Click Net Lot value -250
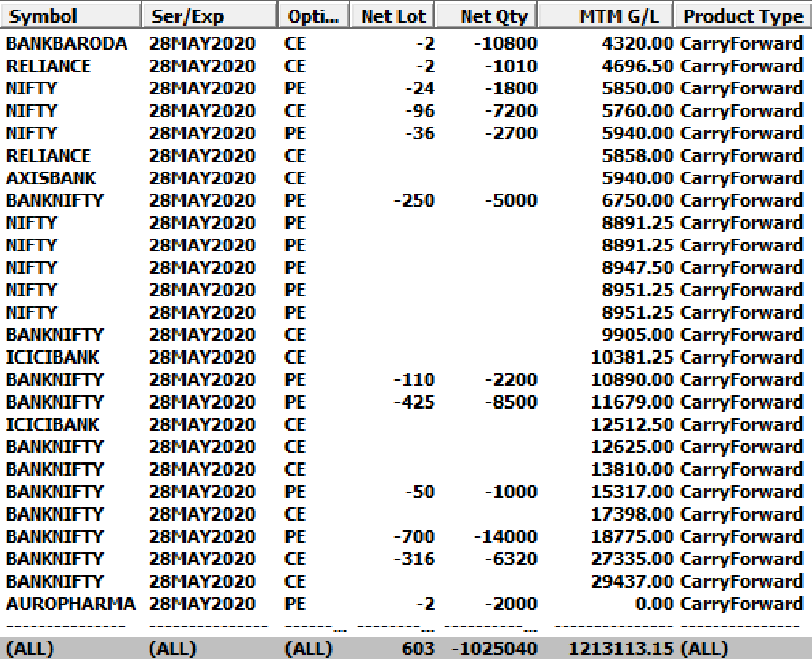 point(414,200)
